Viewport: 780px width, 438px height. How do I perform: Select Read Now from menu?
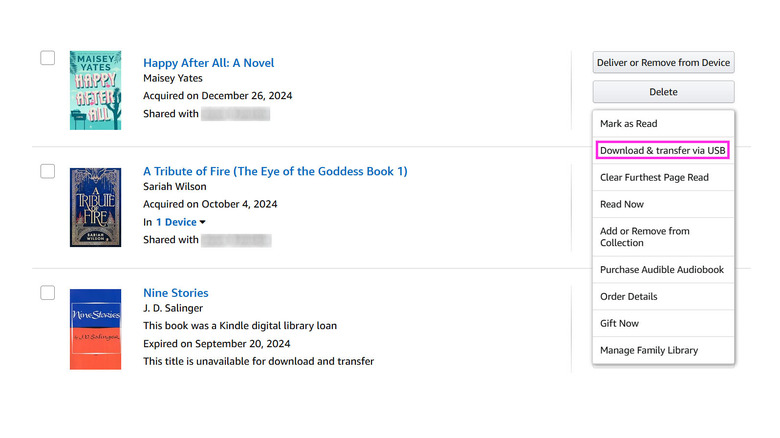click(622, 204)
